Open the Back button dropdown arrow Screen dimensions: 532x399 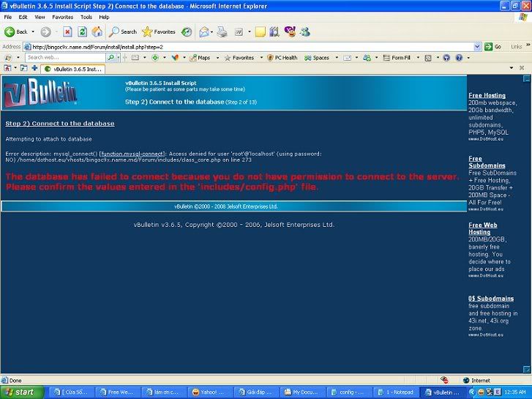click(33, 32)
